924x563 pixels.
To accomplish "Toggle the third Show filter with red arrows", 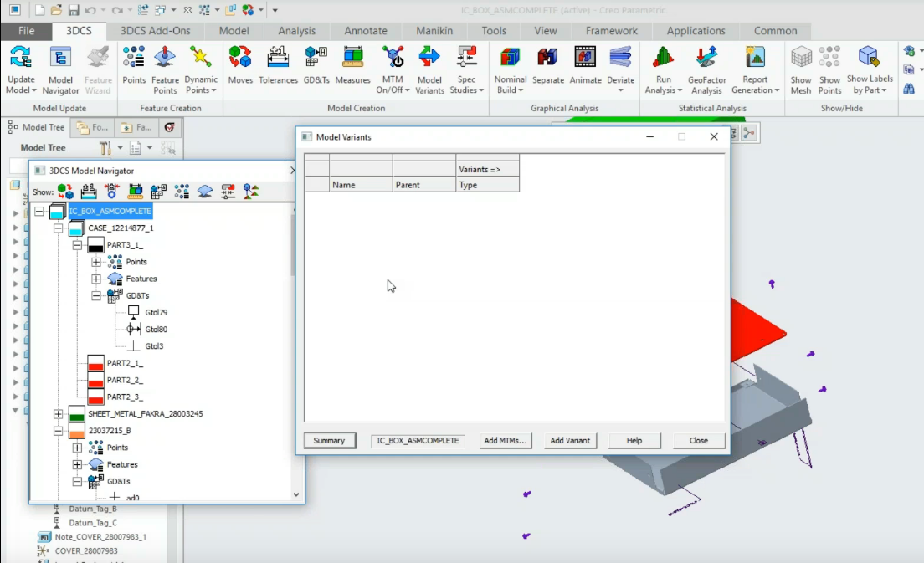I will pyautogui.click(x=111, y=192).
